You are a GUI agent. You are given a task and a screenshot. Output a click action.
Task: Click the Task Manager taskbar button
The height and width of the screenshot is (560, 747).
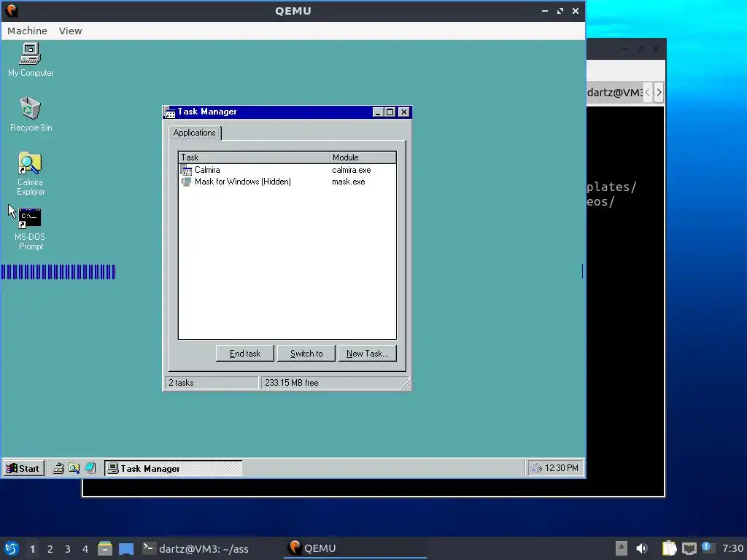coord(173,469)
